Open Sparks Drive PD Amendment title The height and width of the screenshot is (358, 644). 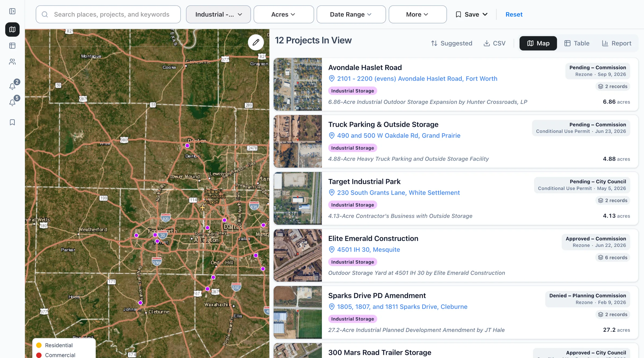[x=377, y=296]
